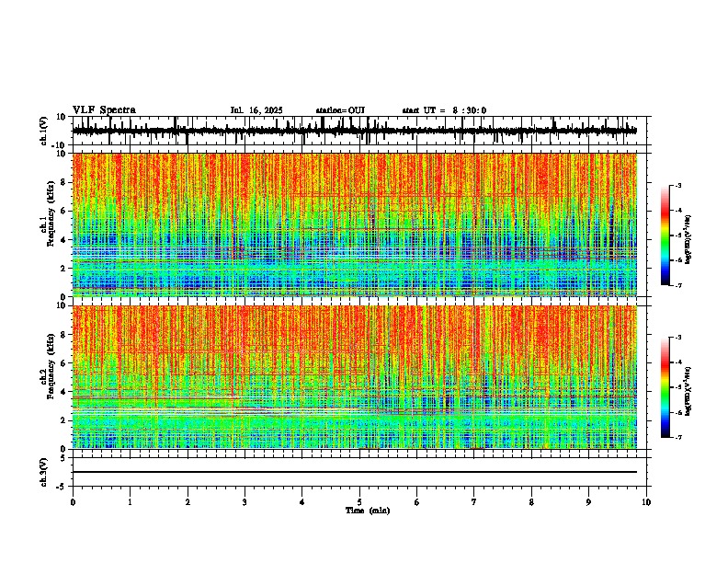The image size is (728, 563).
Task: Click the 'ch.1(V)' waveform axis label
Action: pyautogui.click(x=44, y=131)
